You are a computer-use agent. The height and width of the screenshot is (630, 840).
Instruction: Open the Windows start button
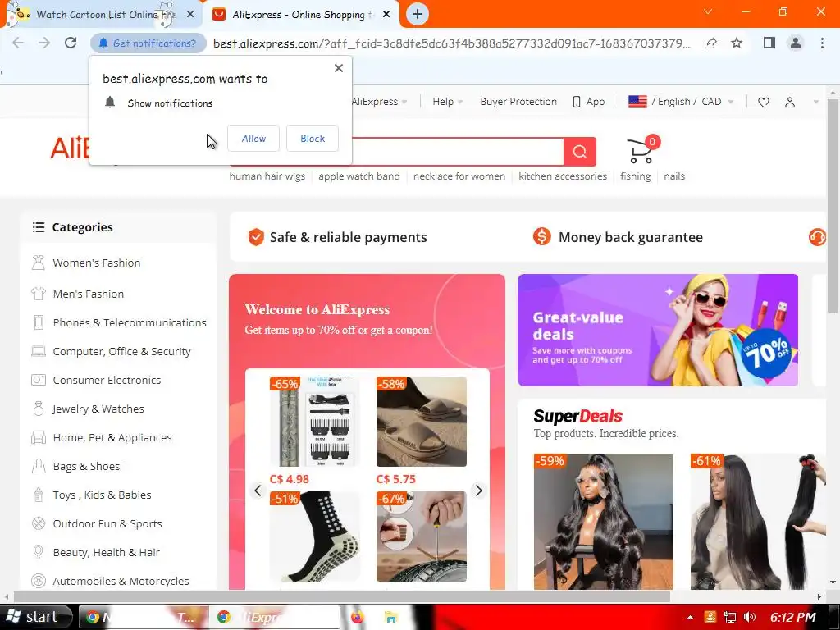coord(36,617)
